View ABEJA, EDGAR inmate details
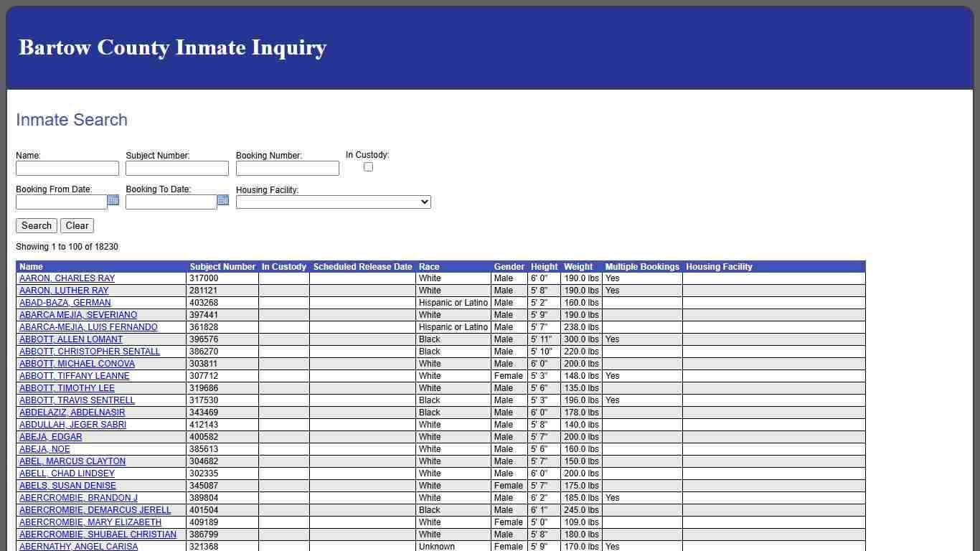The width and height of the screenshot is (980, 551). pos(50,437)
